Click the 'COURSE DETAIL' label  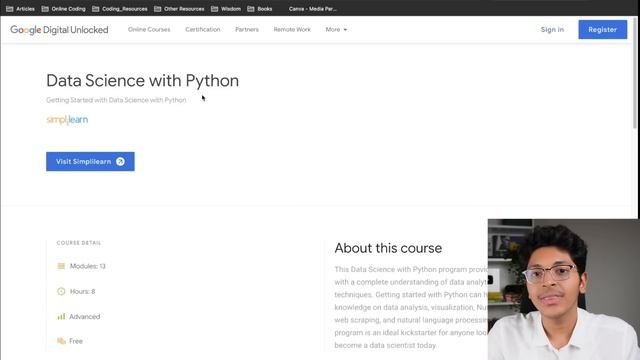pos(79,243)
